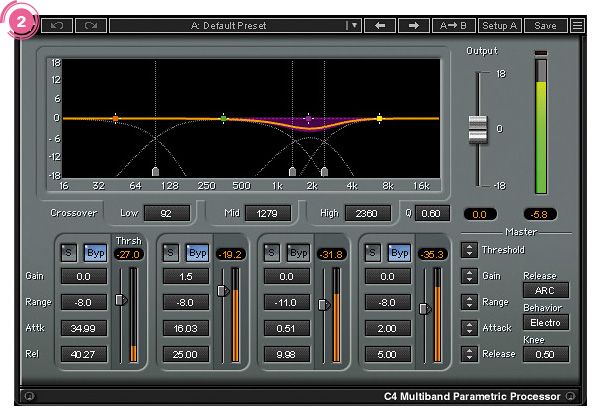Click band 3 Range field showing -11.0
This screenshot has width=600, height=420.
pos(287,302)
